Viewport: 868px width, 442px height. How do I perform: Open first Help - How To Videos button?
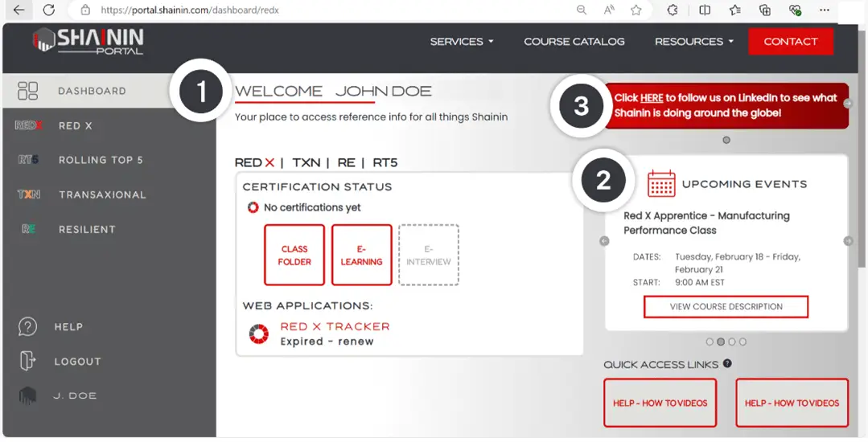[x=660, y=403]
